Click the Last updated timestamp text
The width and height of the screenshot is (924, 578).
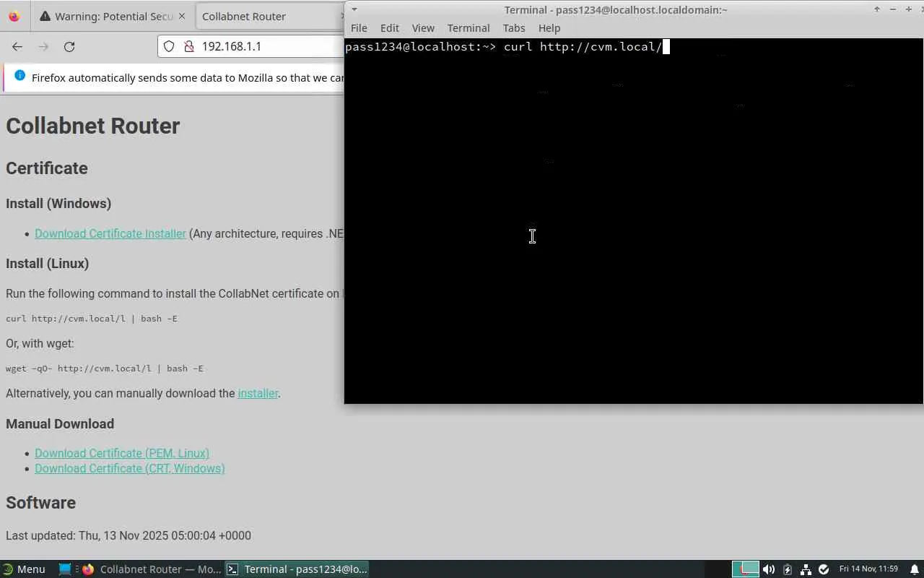coord(128,535)
